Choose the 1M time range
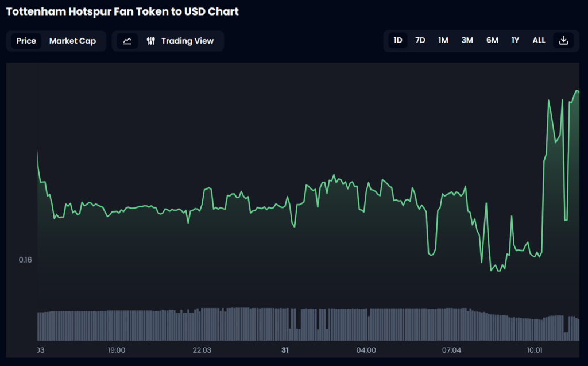Screen dimensions: 588x366 (x=443, y=40)
